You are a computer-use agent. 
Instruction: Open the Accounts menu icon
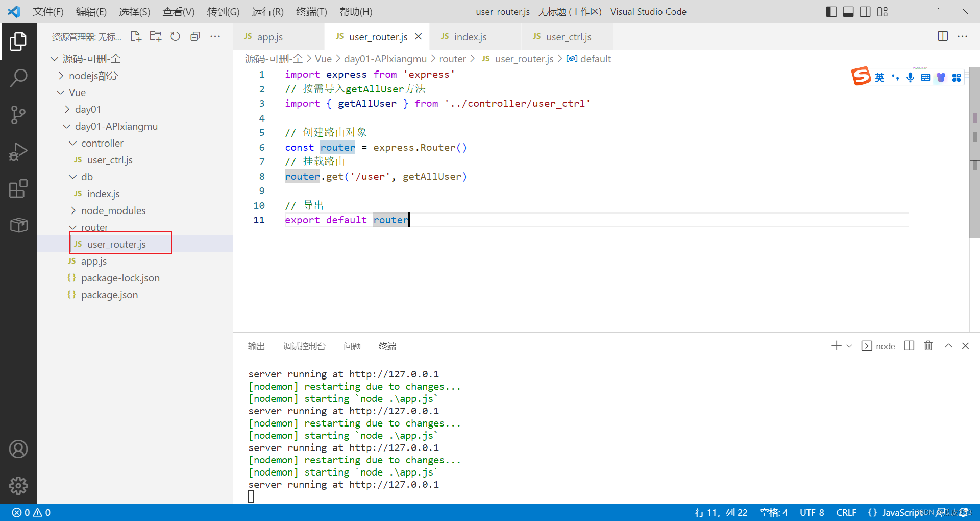18,449
